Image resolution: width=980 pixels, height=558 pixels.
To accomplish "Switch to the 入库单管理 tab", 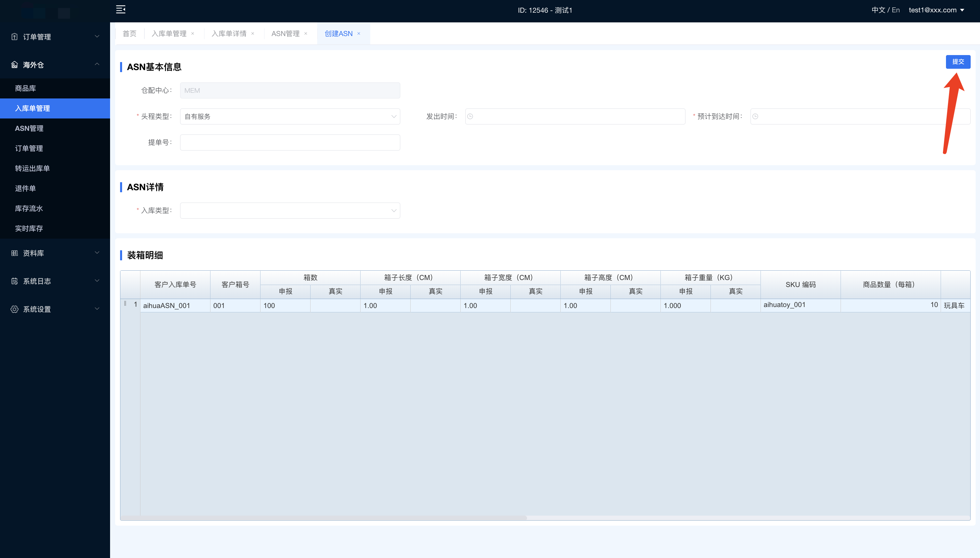I will point(169,34).
